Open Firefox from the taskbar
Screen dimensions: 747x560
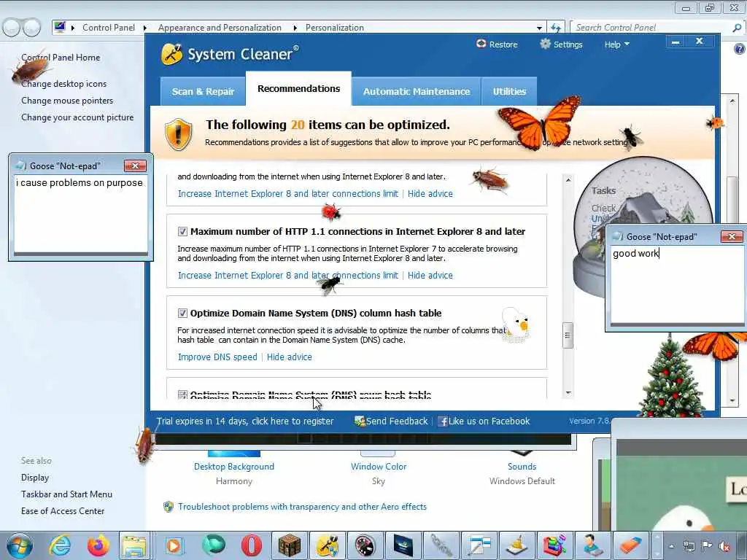98,545
